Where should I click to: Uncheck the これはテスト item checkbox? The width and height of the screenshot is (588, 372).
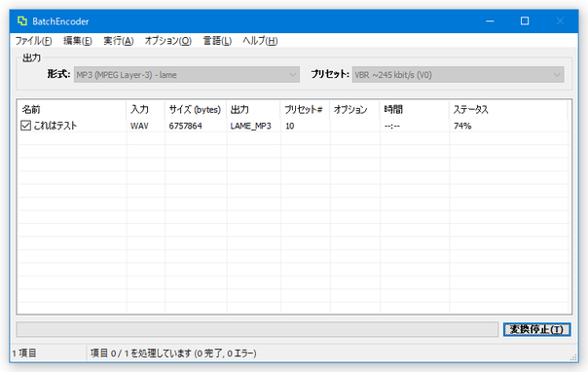pos(25,126)
